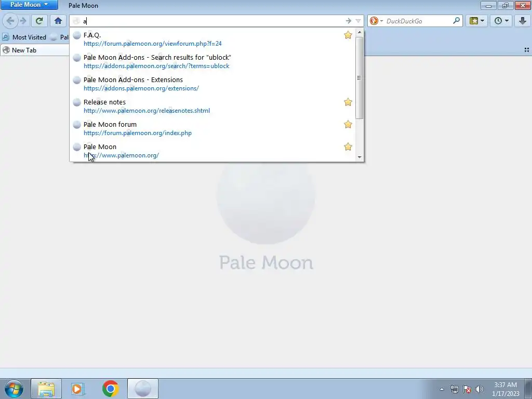
Task: Select the Release notes suggestion
Action: click(104, 102)
